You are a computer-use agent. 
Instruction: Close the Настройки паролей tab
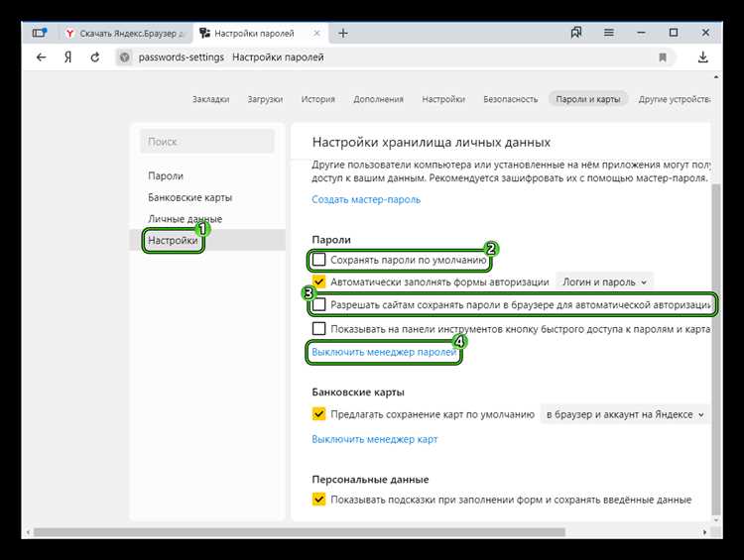(316, 33)
